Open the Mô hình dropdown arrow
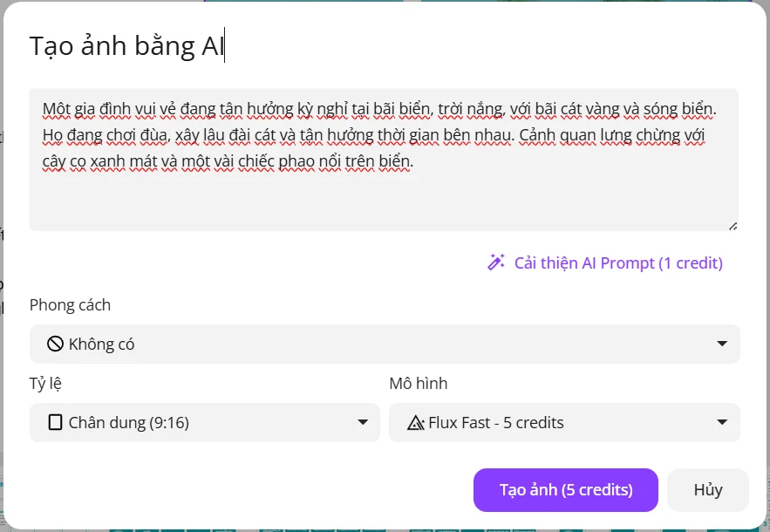This screenshot has height=532, width=770. tap(722, 422)
